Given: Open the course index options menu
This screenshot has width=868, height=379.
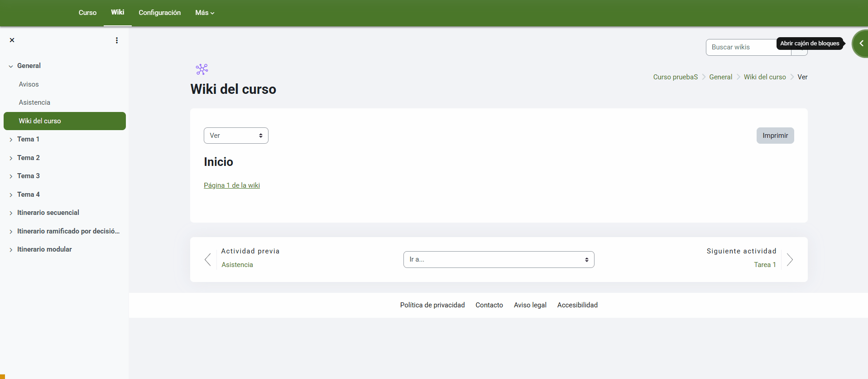Looking at the screenshot, I should point(117,40).
